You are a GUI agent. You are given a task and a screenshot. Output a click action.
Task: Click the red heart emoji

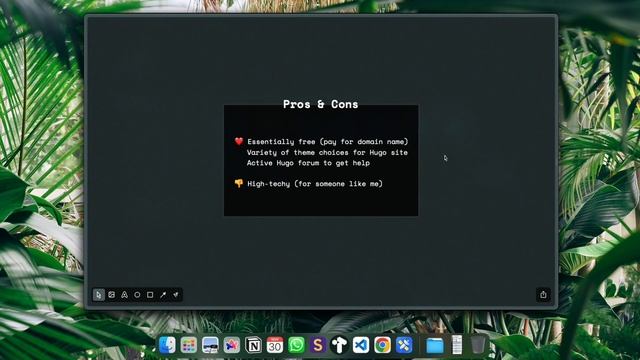(x=239, y=141)
